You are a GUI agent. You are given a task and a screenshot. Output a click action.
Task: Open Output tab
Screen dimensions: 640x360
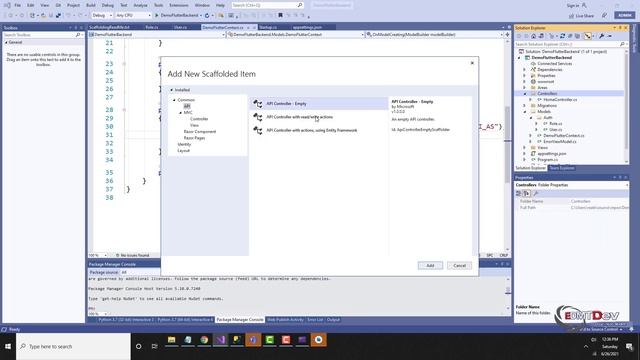point(333,320)
